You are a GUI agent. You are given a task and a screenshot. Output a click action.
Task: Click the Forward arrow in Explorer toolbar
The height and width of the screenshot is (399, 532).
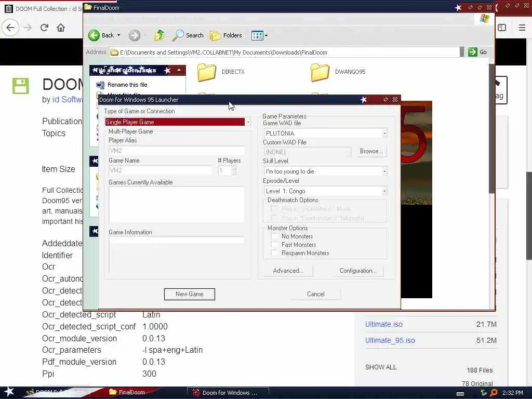coord(135,35)
